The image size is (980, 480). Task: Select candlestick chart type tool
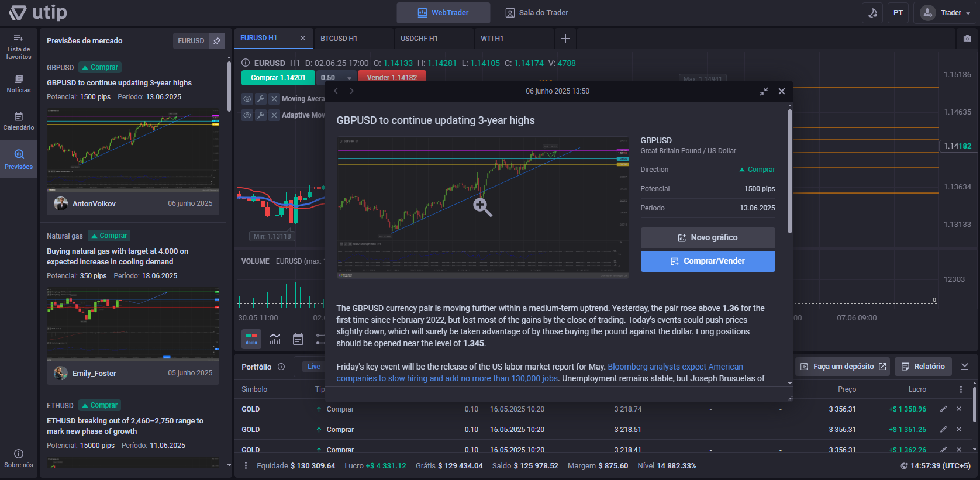251,339
